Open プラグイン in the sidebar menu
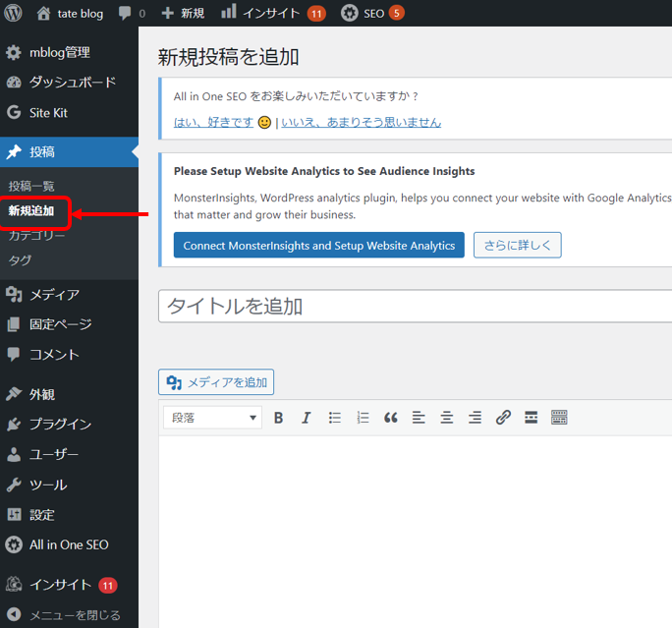 tap(60, 424)
